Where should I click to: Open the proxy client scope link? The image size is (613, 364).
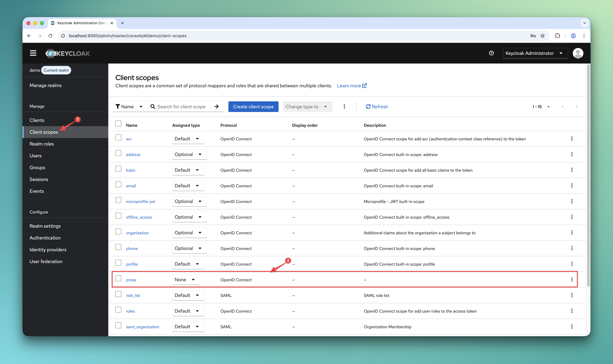tap(131, 280)
